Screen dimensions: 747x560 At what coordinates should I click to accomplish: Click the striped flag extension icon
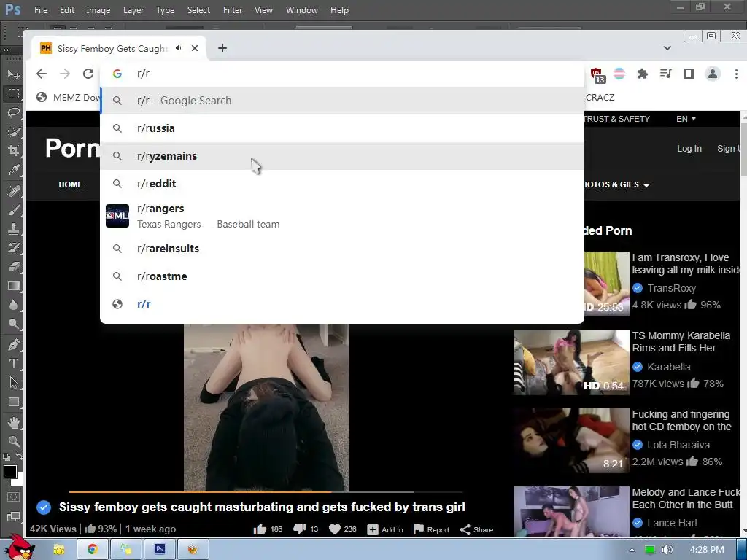[x=619, y=74]
